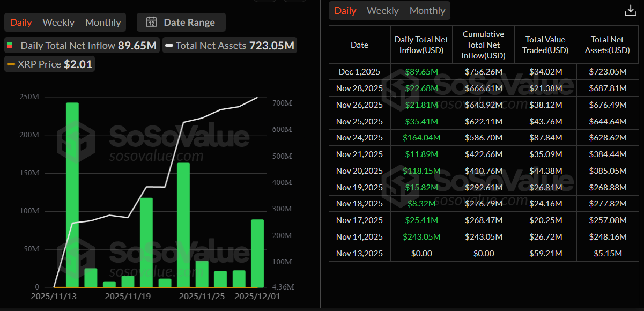Click green square marker beside Daily Total Net Inflow
The image size is (644, 311).
click(x=10, y=46)
